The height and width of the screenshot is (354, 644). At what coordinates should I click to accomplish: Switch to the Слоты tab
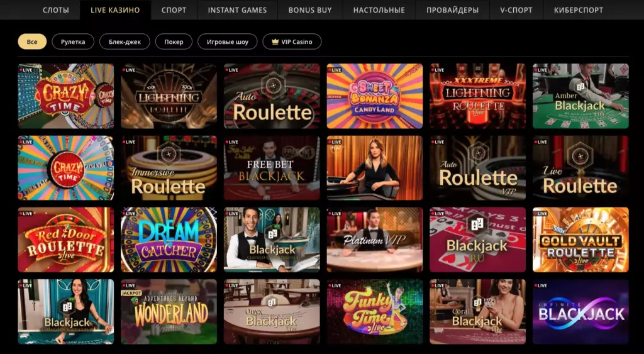(56, 10)
